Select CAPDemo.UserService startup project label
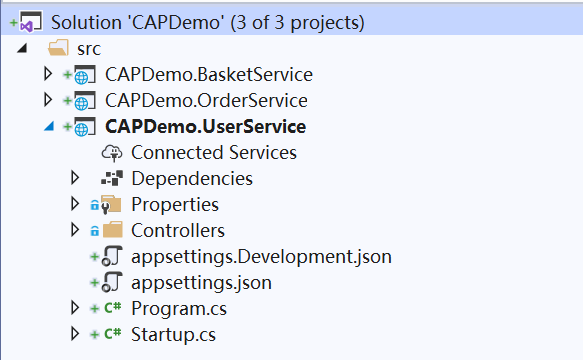This screenshot has height=360, width=583. [206, 126]
